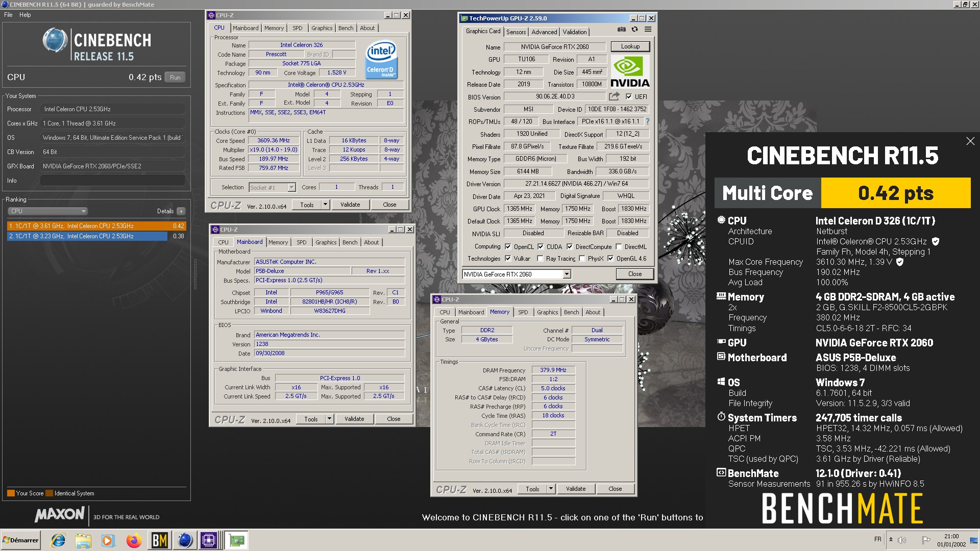The height and width of the screenshot is (551, 980).
Task: Click the Cinebench sphere logo icon
Action: [55, 40]
